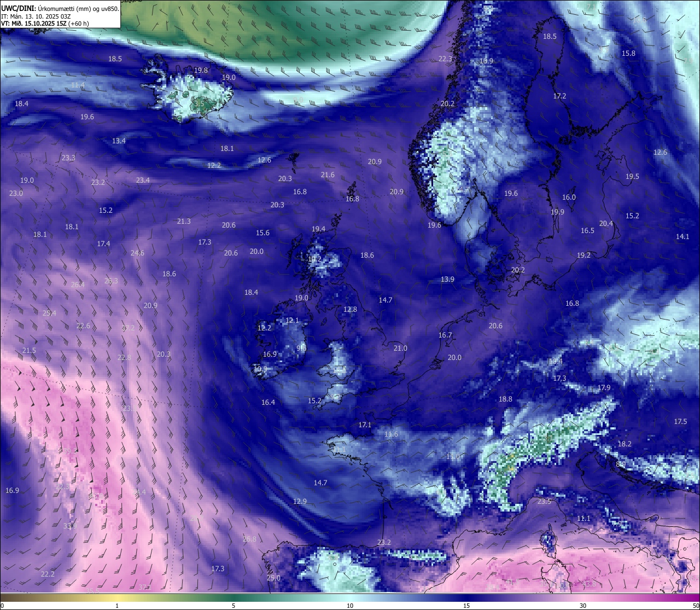
Task: Click the 11.6 value over northern France
Action: [391, 434]
